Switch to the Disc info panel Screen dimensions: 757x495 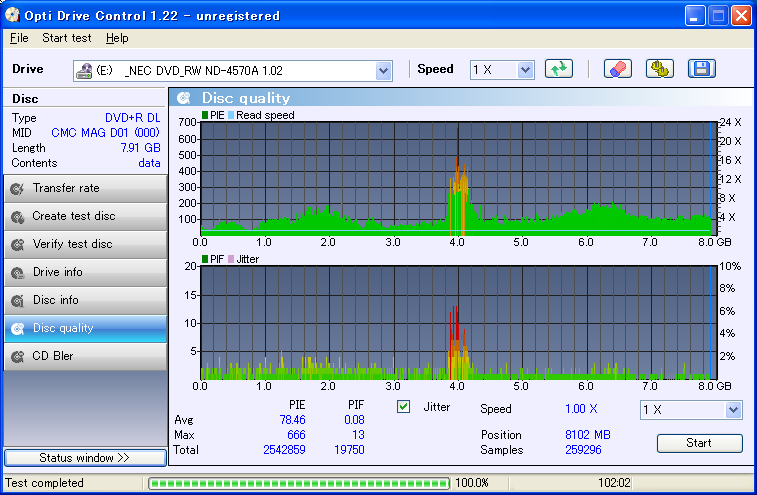pyautogui.click(x=85, y=300)
